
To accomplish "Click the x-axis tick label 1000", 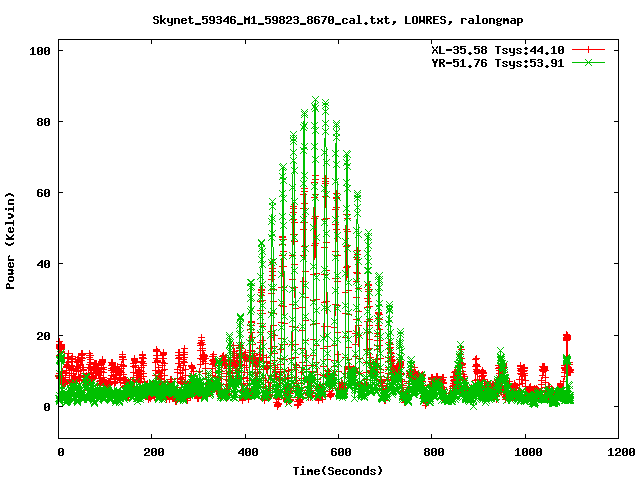I will (528, 452).
